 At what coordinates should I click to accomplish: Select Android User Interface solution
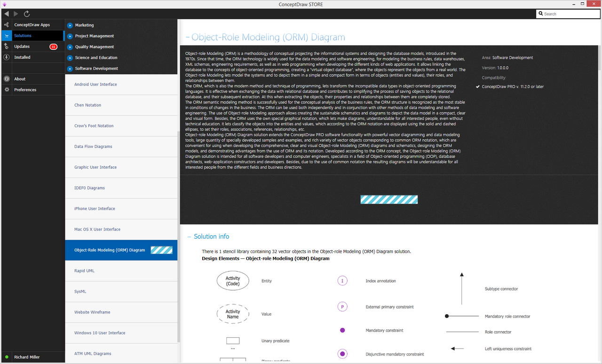pyautogui.click(x=121, y=85)
